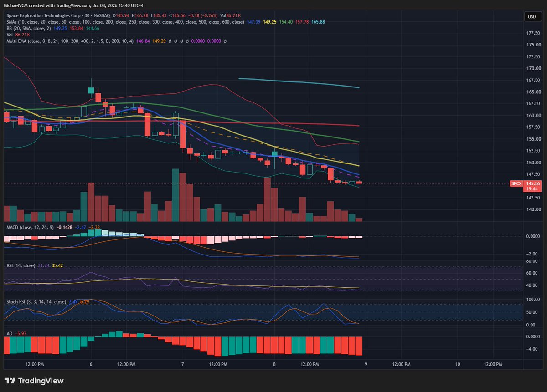The height and width of the screenshot is (392, 547).
Task: Click the 150.00 price axis label
Action: 533,163
